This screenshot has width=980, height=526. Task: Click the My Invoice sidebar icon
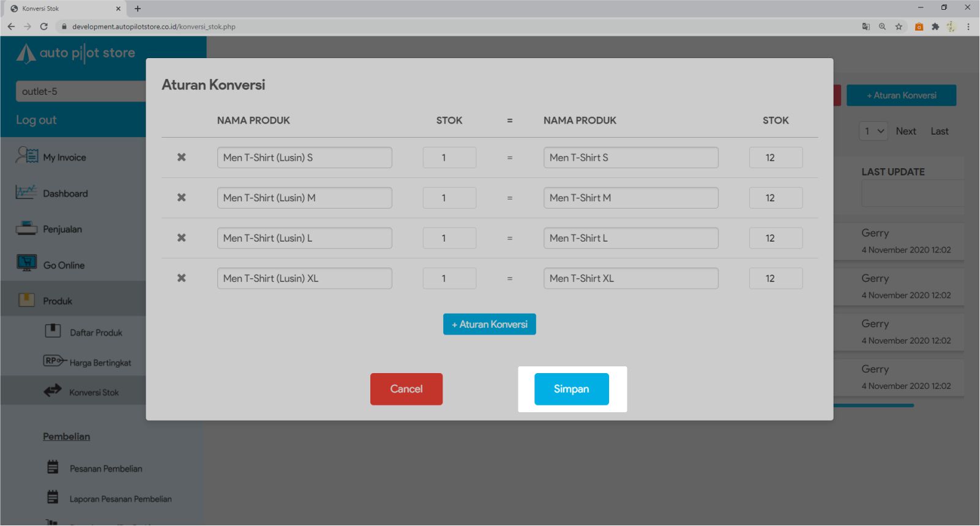point(27,156)
